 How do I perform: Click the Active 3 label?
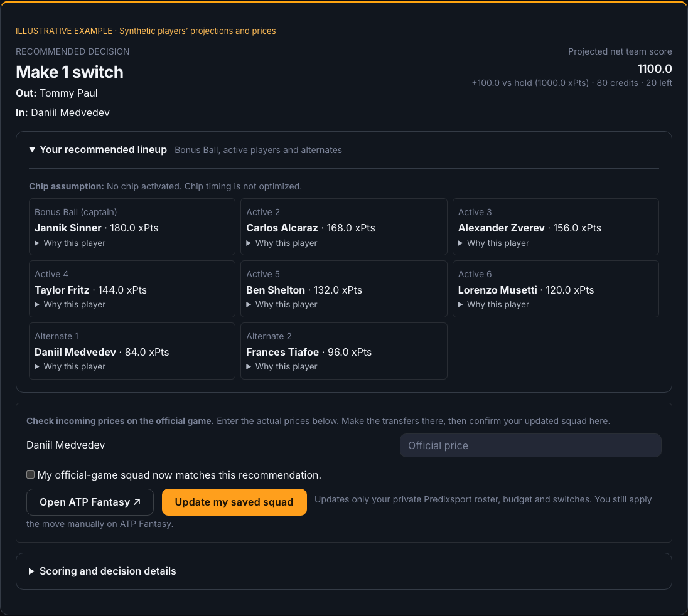tap(475, 212)
